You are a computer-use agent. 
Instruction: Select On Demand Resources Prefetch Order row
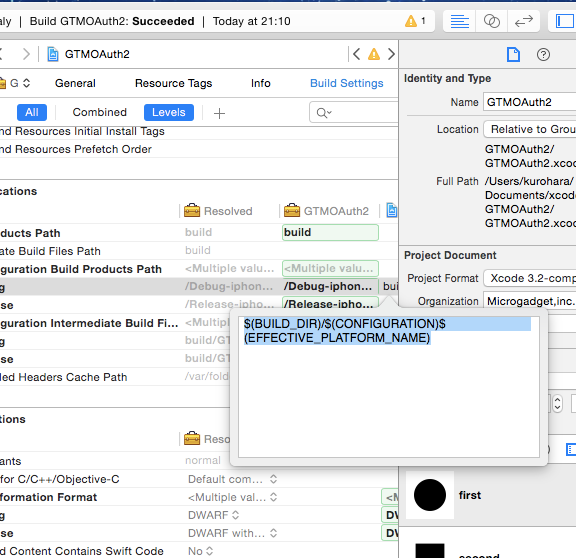pos(199,149)
